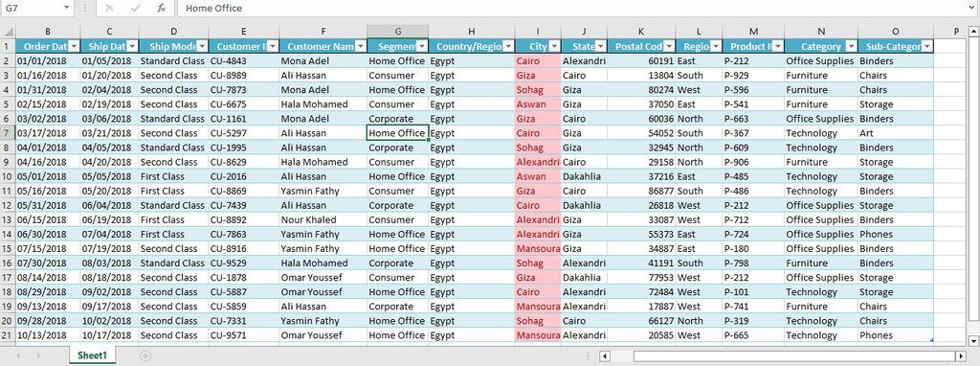Click the Insert Function fx icon
980x366 pixels.
(x=161, y=8)
